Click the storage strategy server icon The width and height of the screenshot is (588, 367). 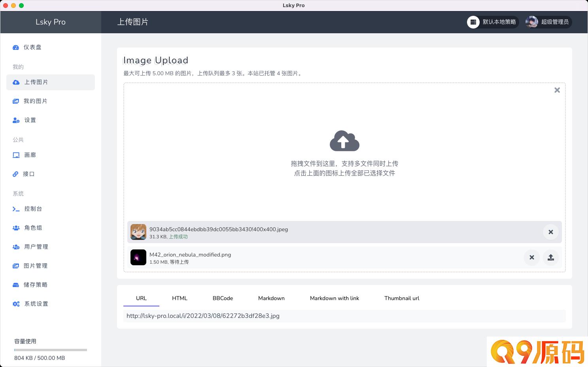pos(473,22)
